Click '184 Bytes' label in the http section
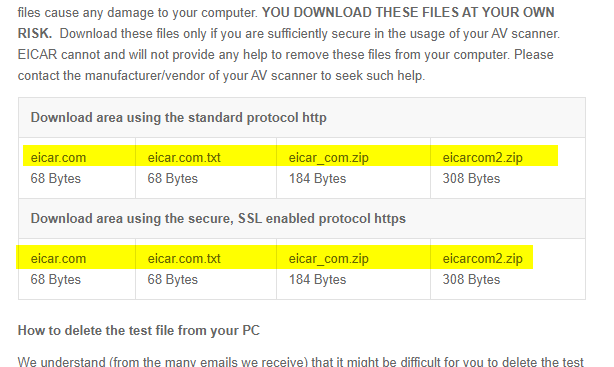This screenshot has width=614, height=367. [x=318, y=179]
